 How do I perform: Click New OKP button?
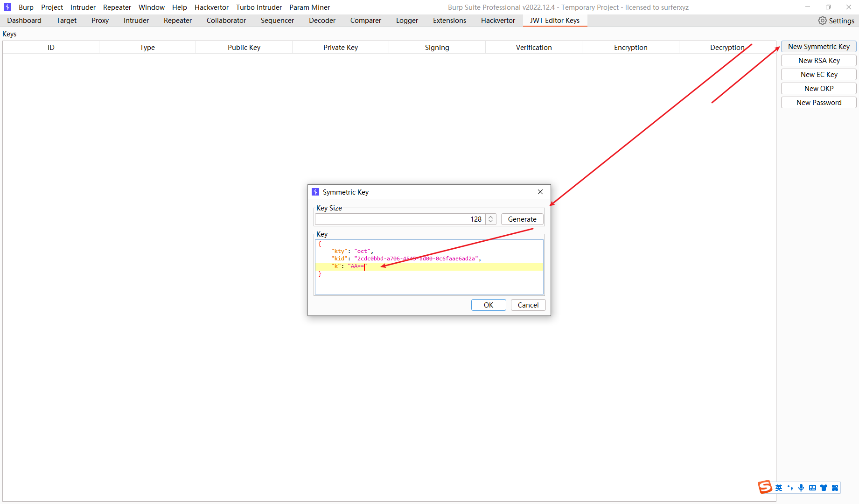[819, 89]
